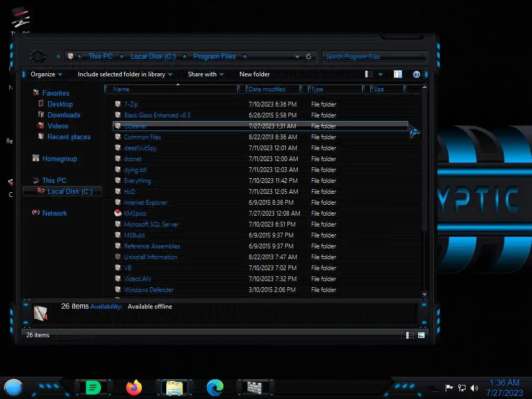Open the Help question mark icon
The width and height of the screenshot is (532, 399).
click(417, 74)
